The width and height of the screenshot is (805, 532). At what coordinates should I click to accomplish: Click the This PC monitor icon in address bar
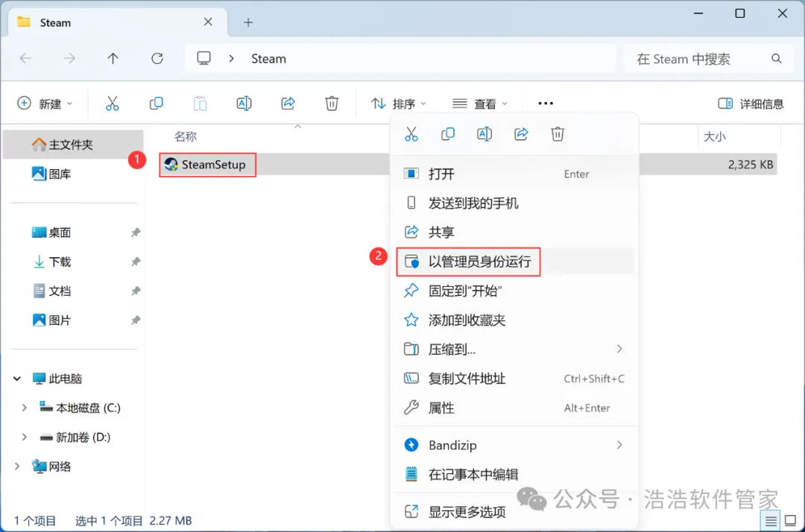[203, 58]
